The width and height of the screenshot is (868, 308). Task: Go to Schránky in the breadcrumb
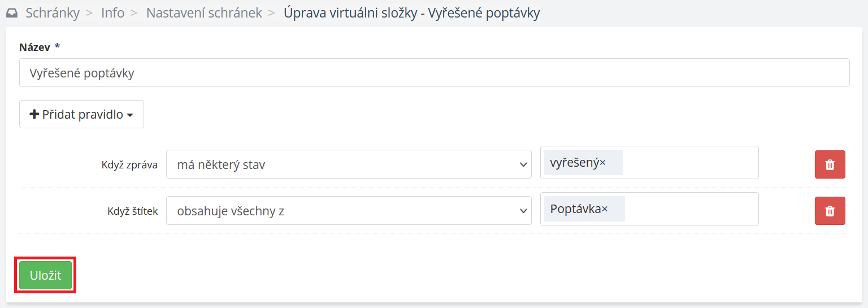[53, 13]
